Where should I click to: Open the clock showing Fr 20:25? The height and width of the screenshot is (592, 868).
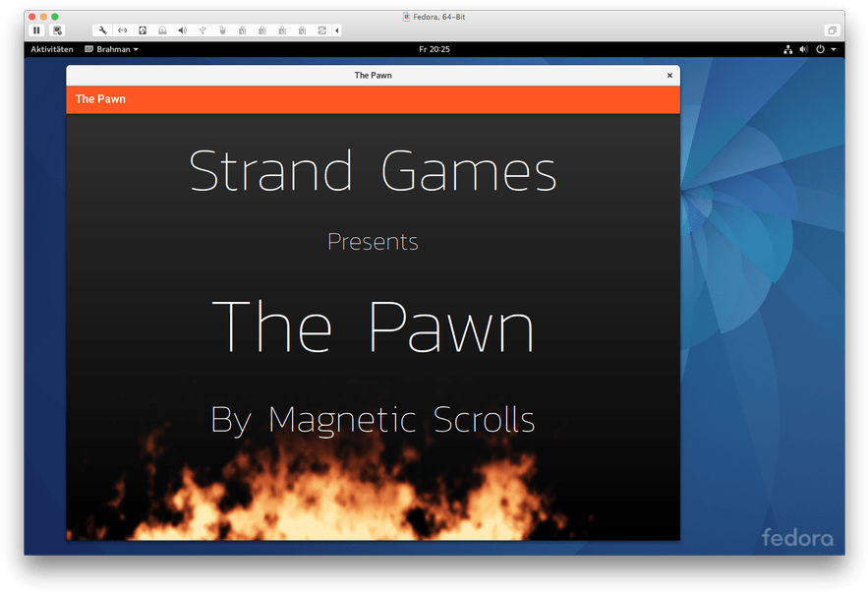click(x=434, y=49)
